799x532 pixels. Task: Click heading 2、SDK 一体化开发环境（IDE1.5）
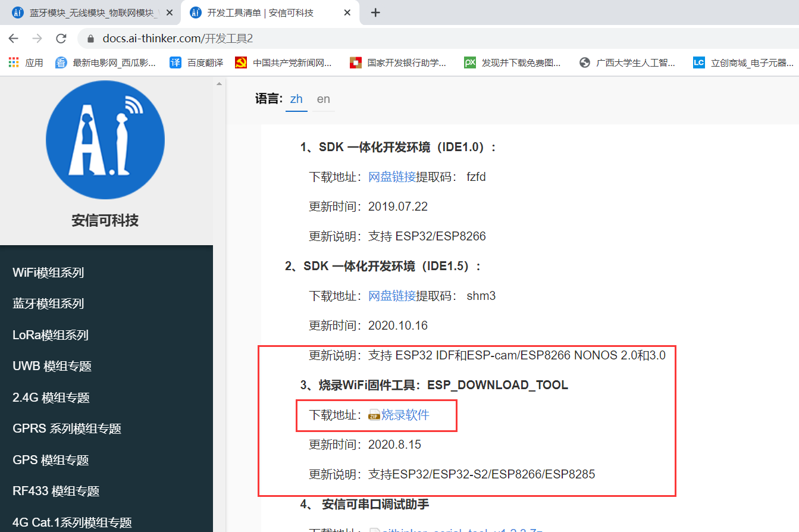pyautogui.click(x=383, y=266)
